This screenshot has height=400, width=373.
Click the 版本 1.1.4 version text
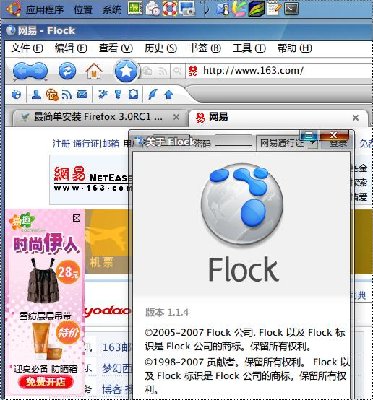coord(167,313)
